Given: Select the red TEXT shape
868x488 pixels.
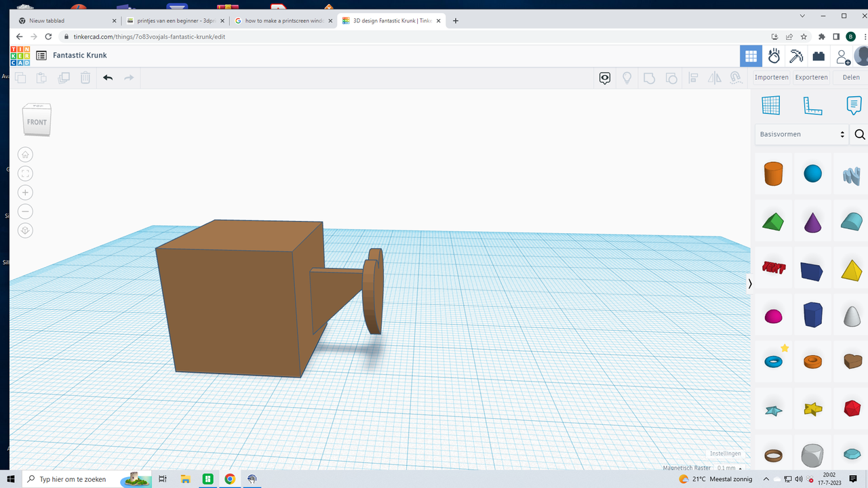Looking at the screenshot, I should pyautogui.click(x=773, y=268).
